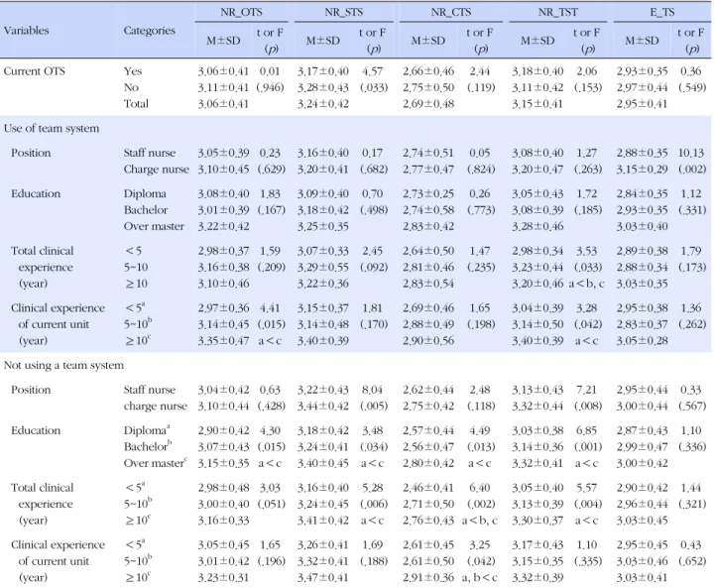Select the p-value (.262)
This screenshot has height=588, width=715.
click(x=692, y=324)
